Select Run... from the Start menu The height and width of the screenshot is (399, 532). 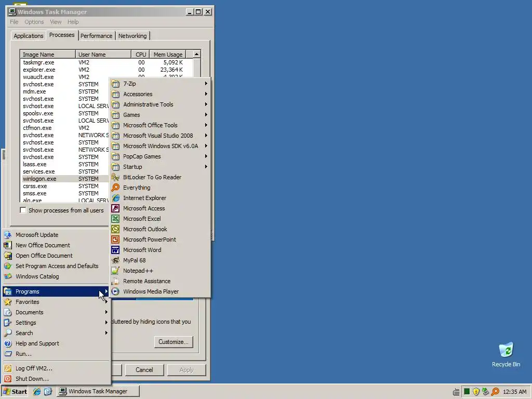tap(57, 354)
